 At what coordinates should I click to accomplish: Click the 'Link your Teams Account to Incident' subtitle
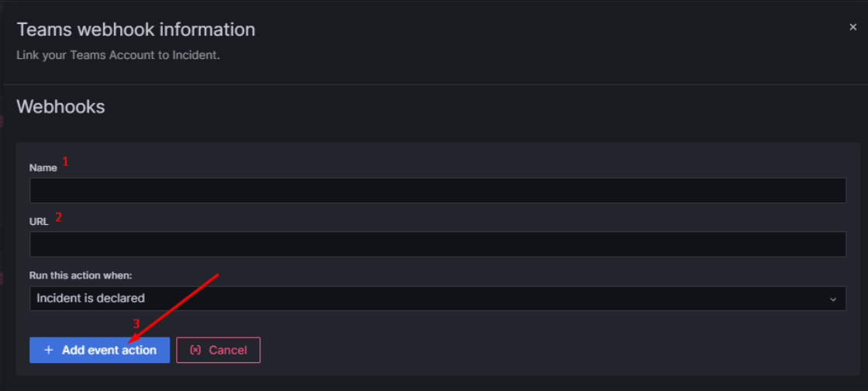click(118, 55)
